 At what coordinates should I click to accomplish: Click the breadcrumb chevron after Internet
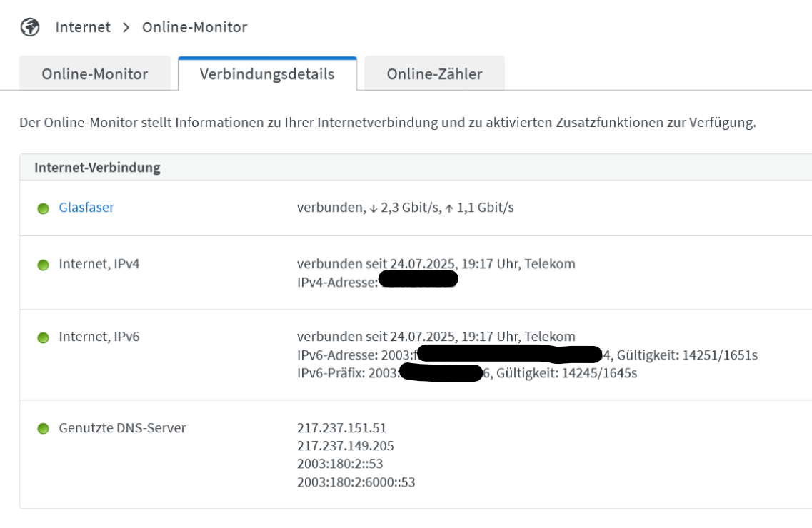[x=126, y=28]
